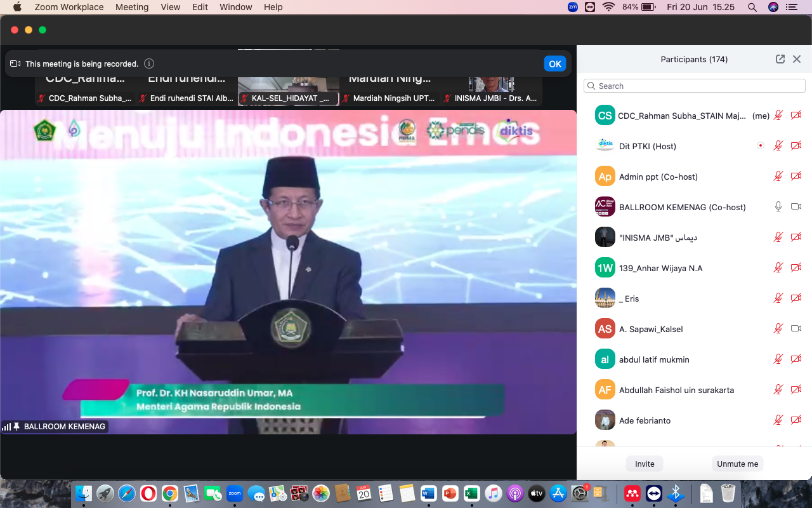Click the participant Search field

pyautogui.click(x=694, y=86)
